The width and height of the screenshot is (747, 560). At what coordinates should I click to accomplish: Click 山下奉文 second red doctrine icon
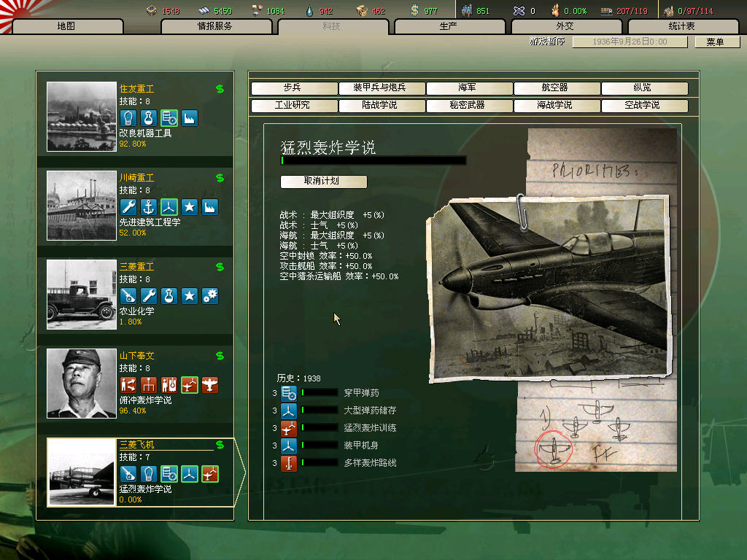click(x=149, y=385)
